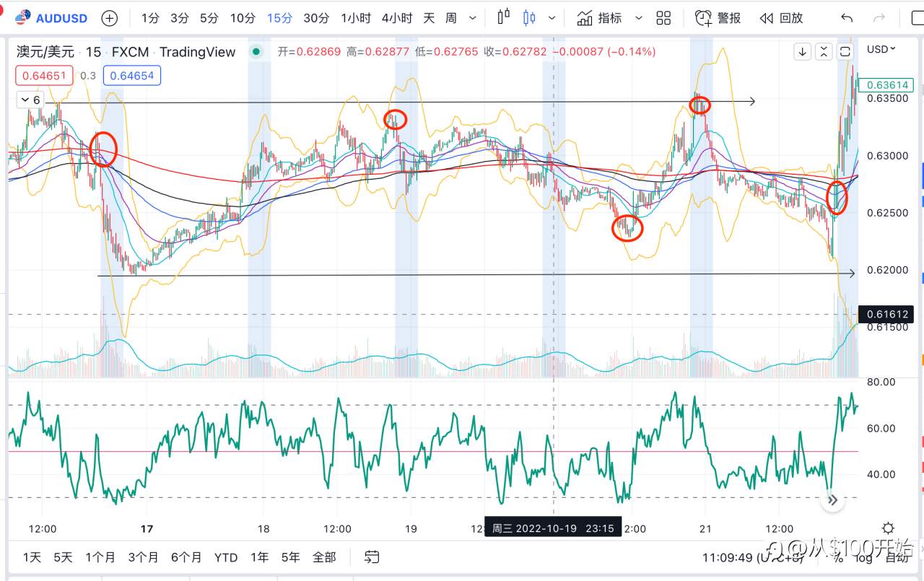Screen dimensions: 924x581
Task: Start bar replay with 回放
Action: click(x=781, y=18)
